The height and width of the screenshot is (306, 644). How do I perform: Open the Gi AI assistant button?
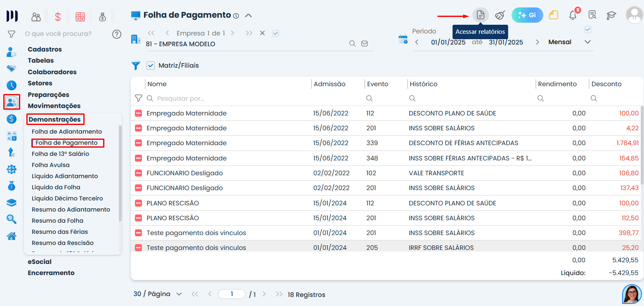click(527, 15)
